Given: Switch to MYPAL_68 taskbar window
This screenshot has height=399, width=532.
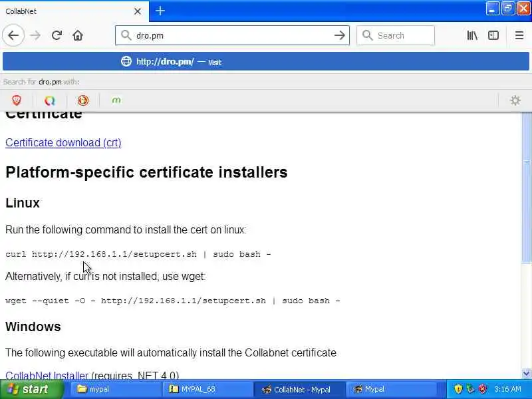Looking at the screenshot, I should click(x=207, y=389).
